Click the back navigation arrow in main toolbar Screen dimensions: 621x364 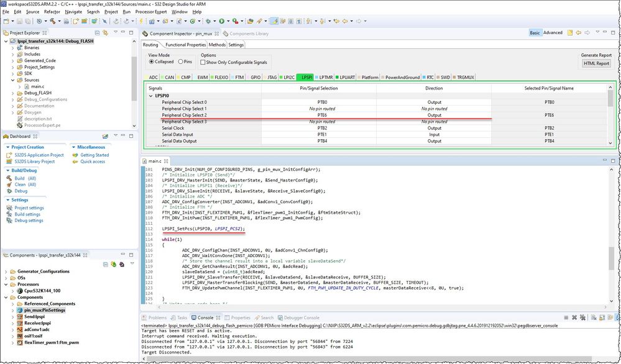coord(345,21)
